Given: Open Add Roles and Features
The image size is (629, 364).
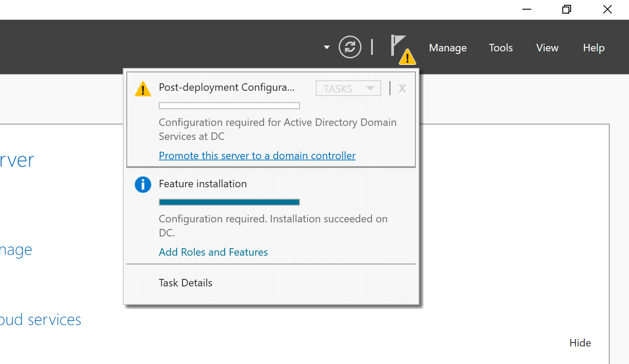Looking at the screenshot, I should click(213, 252).
